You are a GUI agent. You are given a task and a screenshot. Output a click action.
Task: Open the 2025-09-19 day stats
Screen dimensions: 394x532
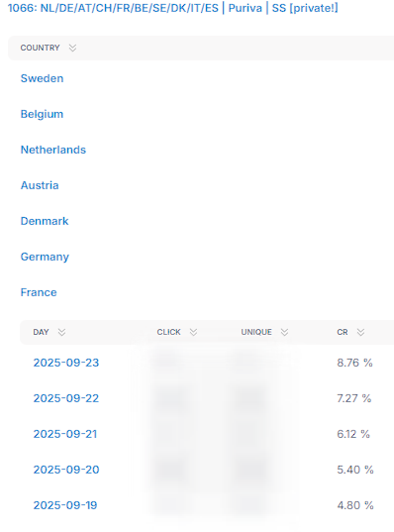click(x=65, y=505)
